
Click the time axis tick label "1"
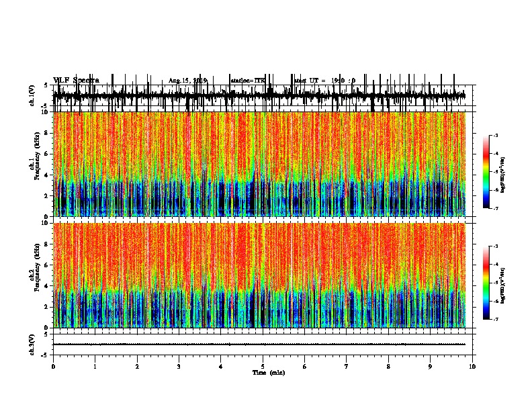coord(95,367)
